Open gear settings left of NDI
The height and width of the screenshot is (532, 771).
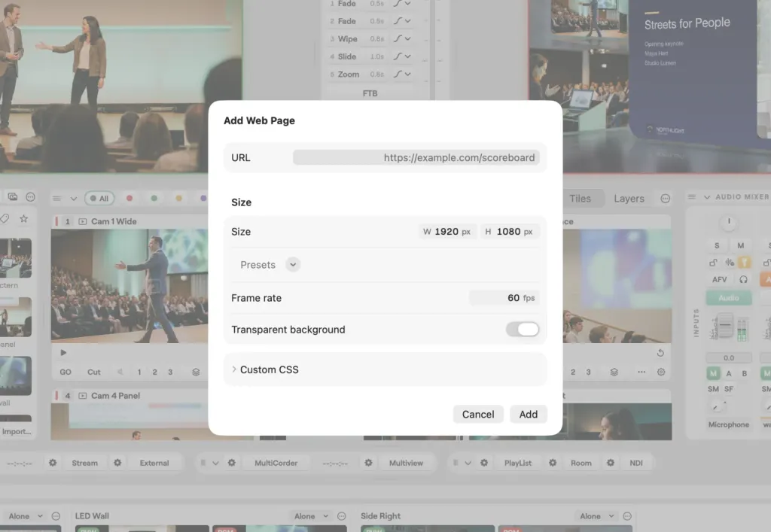[610, 463]
